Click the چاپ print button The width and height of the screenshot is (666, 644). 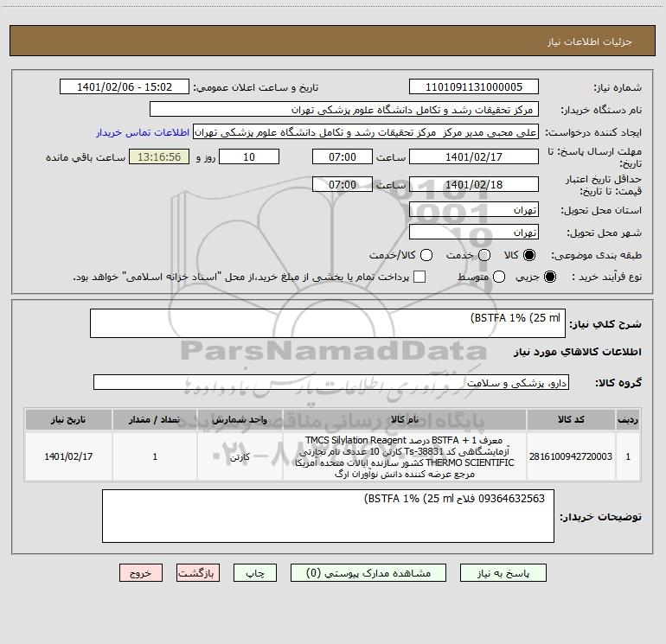click(255, 573)
